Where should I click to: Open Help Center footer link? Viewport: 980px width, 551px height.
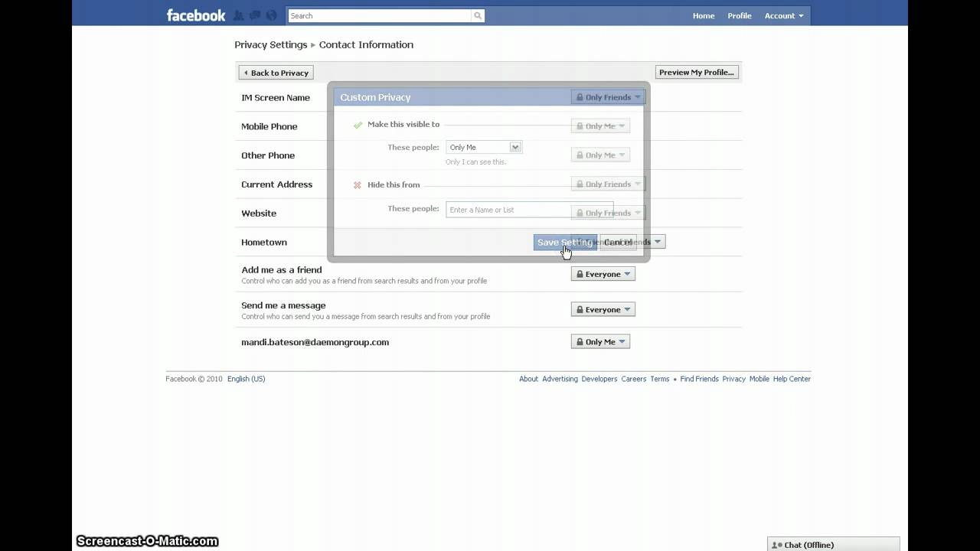point(792,379)
